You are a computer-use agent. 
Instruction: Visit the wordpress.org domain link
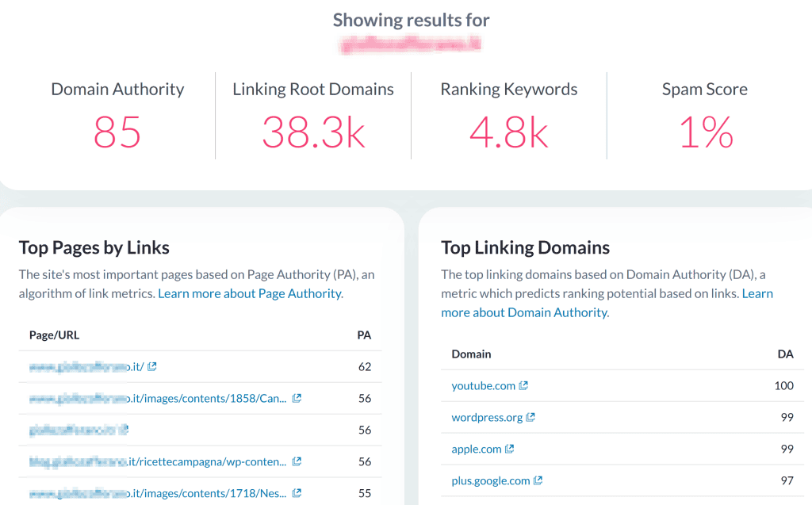[487, 417]
